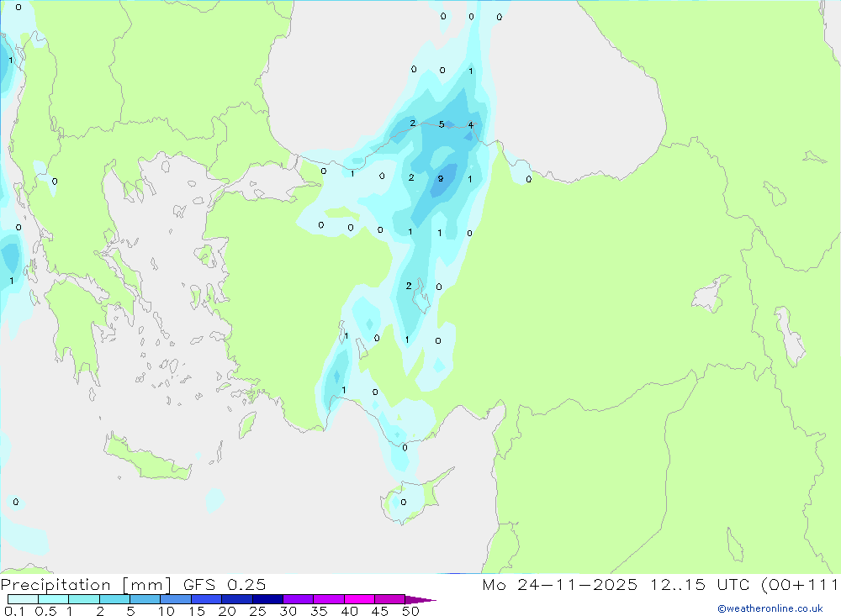Click the 10–15 mm medium blue legend swatch

(x=176, y=599)
